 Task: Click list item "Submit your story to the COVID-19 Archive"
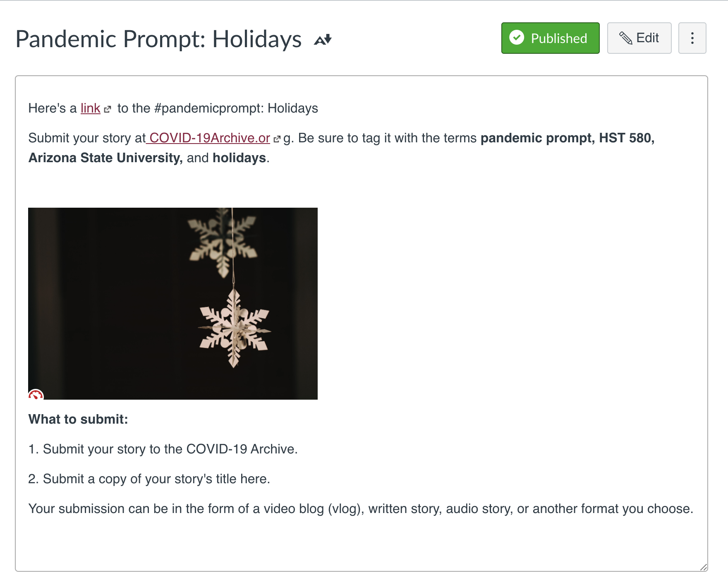pos(170,449)
